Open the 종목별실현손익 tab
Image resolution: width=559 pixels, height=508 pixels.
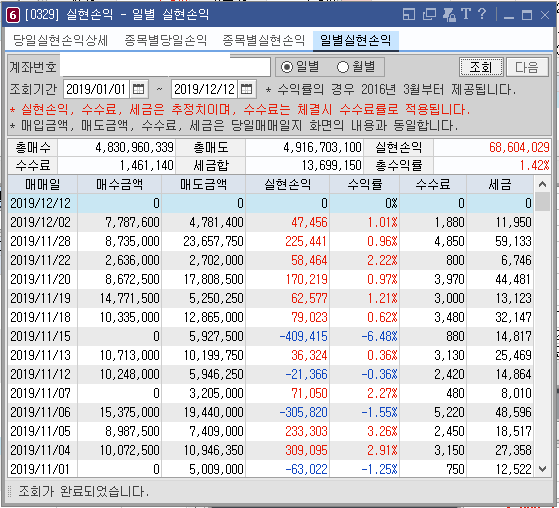pyautogui.click(x=263, y=40)
